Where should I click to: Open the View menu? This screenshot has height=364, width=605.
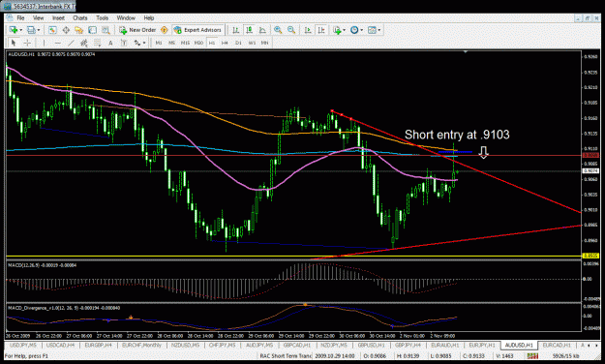pyautogui.click(x=38, y=17)
